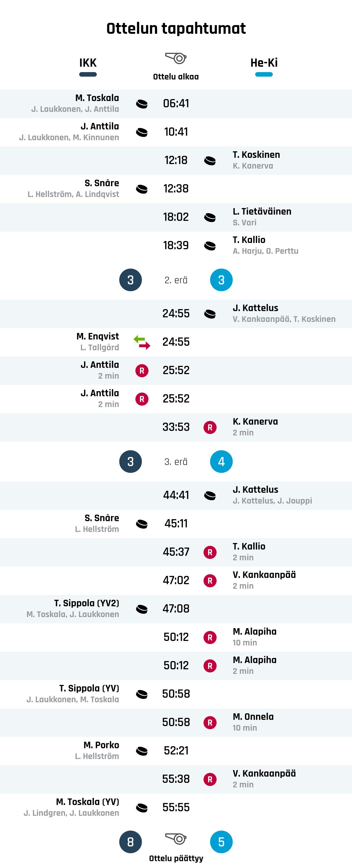Select the IKK team header
The width and height of the screenshot is (352, 868).
point(88,63)
